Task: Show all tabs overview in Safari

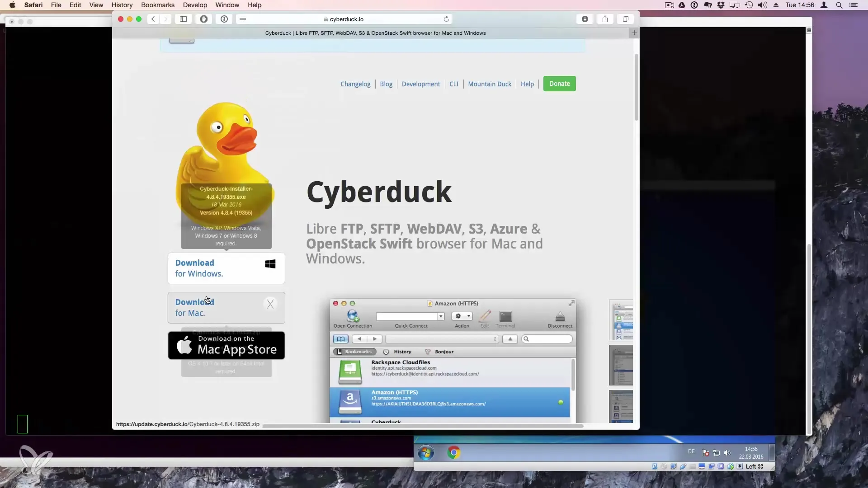Action: click(626, 19)
